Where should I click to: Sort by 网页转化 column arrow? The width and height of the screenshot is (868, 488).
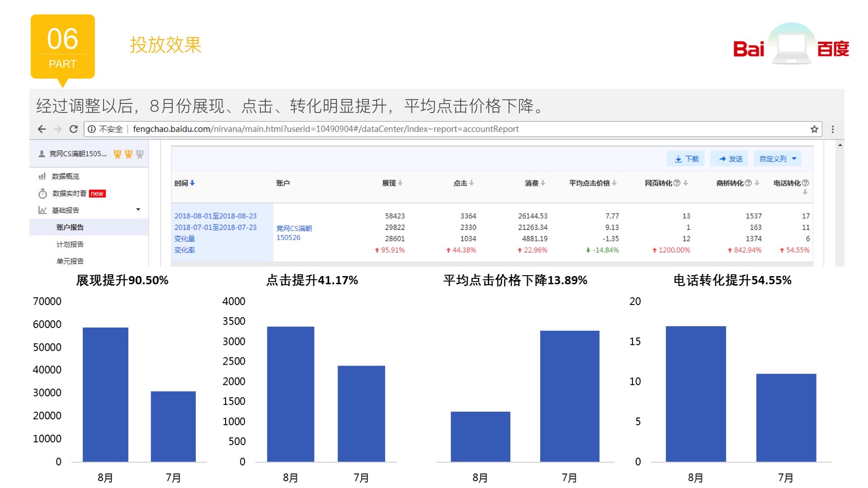(686, 183)
